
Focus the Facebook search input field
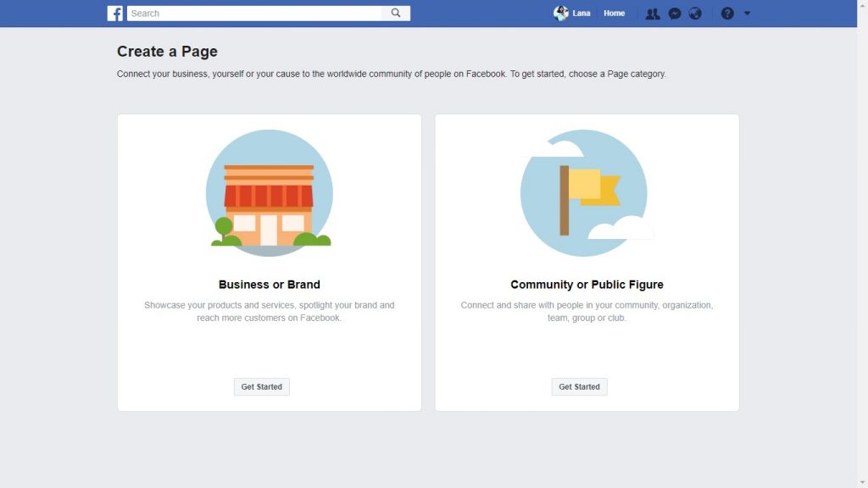(254, 14)
